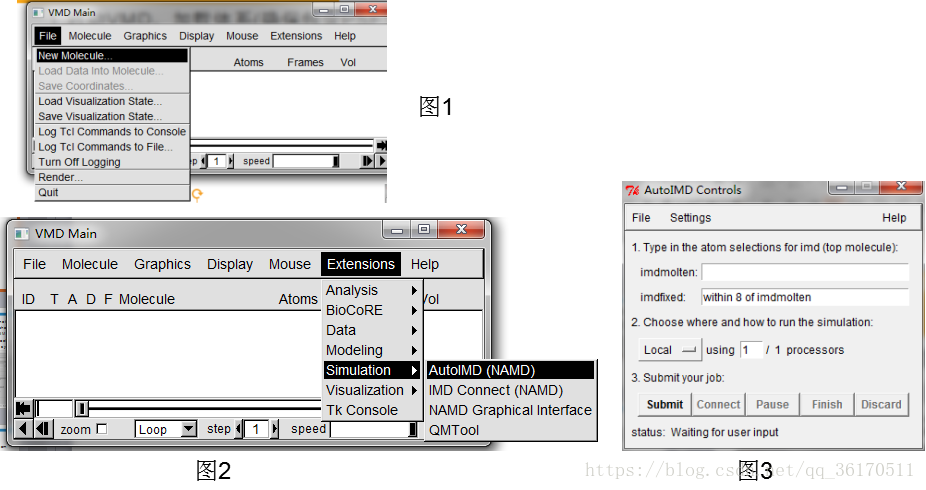This screenshot has height=490, width=926.
Task: Click the imdmolten input field
Action: (805, 272)
